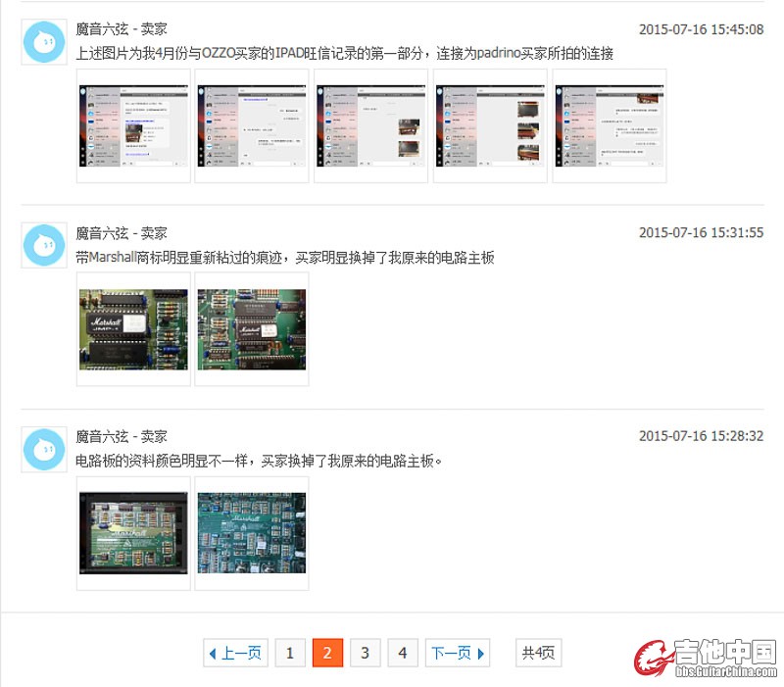View right Marshall chip circuit board photo
The image size is (784, 687).
[x=252, y=329]
